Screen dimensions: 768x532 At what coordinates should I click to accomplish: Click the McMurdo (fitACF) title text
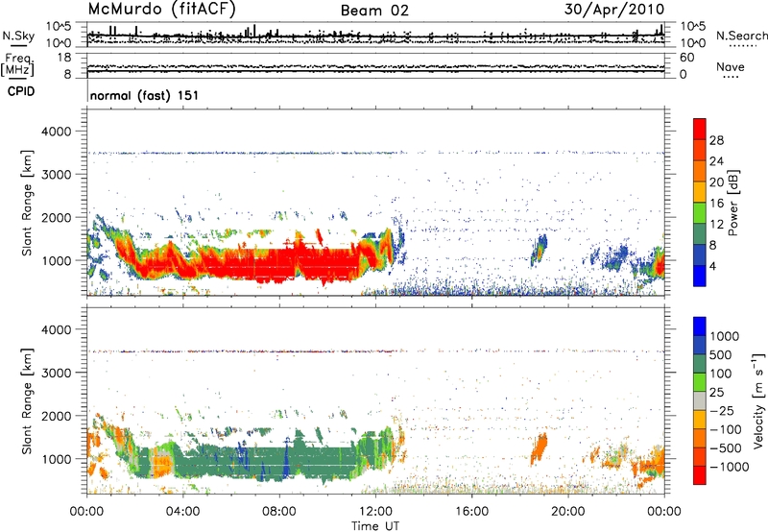(x=161, y=10)
